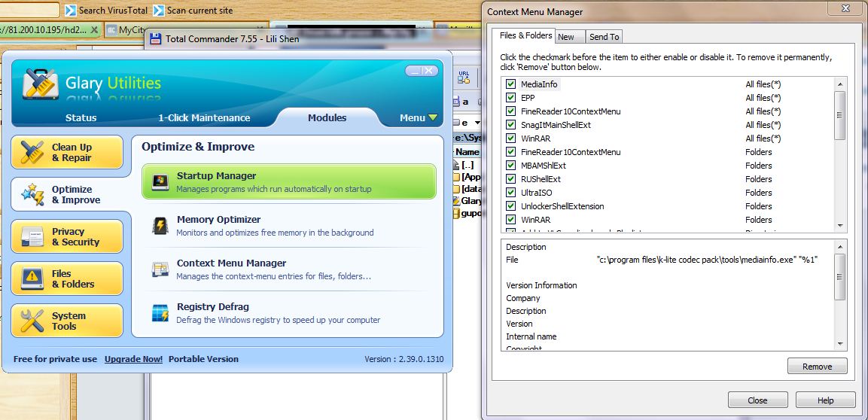Switch to the Status tab
Viewport: 868px width, 420px height.
[x=81, y=118]
